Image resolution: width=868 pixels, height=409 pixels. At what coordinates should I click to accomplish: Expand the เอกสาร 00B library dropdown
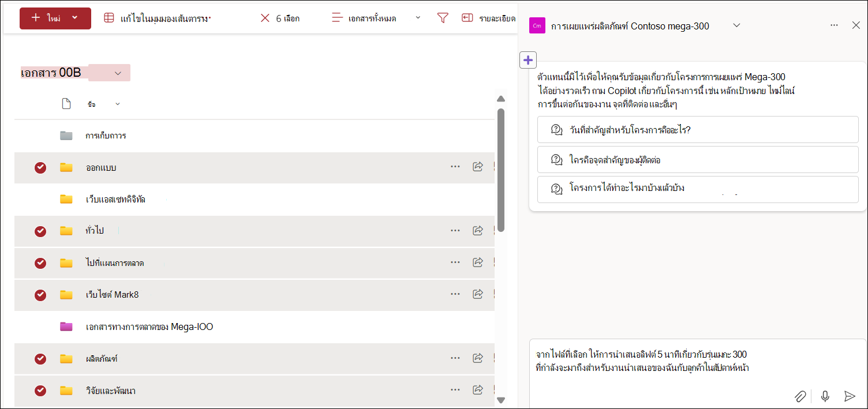click(x=118, y=73)
